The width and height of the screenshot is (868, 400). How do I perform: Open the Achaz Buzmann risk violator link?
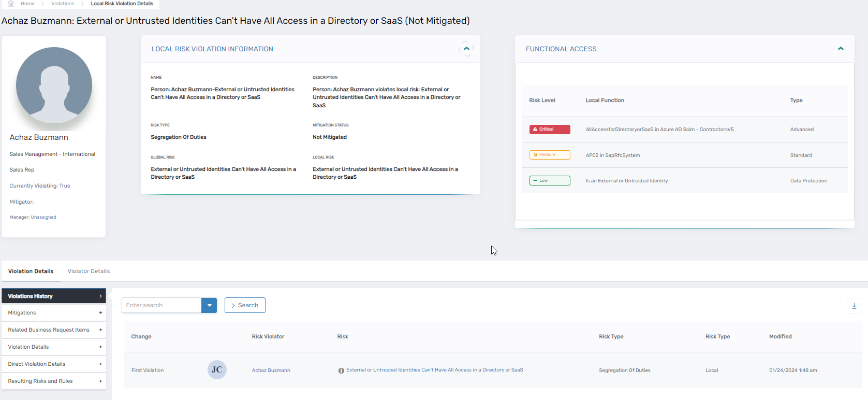click(x=271, y=370)
